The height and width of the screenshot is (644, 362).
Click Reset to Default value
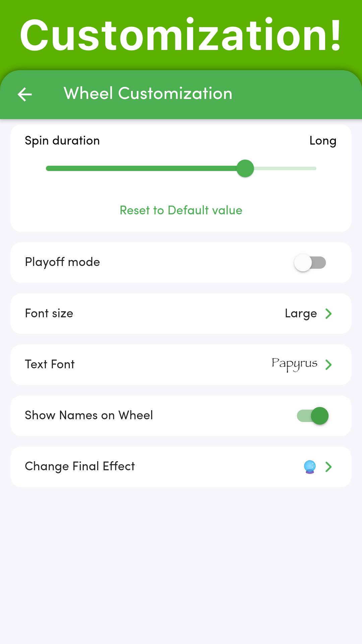[181, 210]
